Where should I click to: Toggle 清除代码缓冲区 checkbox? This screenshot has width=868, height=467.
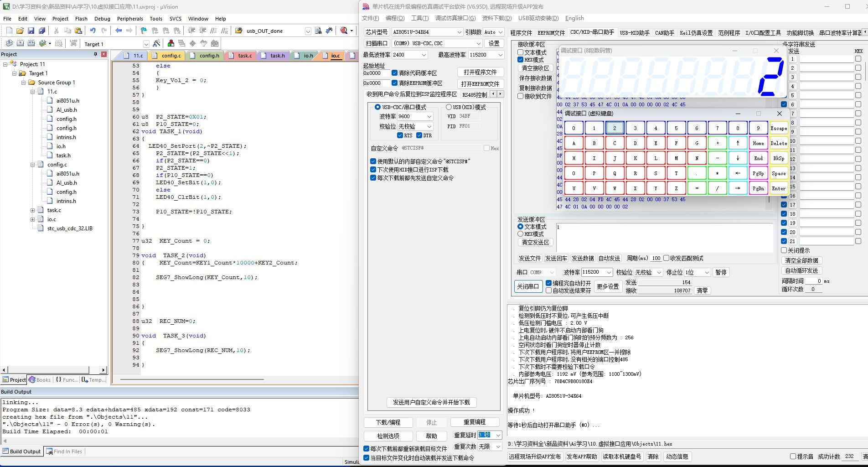click(394, 73)
